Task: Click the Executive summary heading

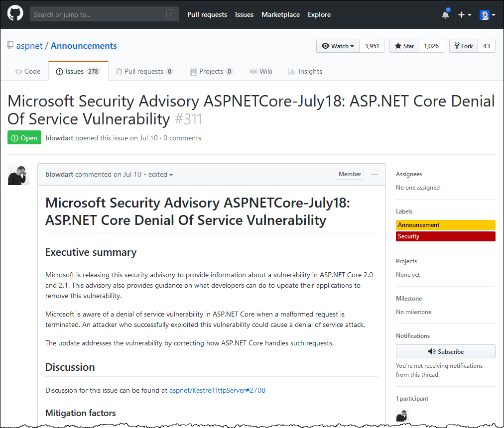Action: pyautogui.click(x=91, y=252)
